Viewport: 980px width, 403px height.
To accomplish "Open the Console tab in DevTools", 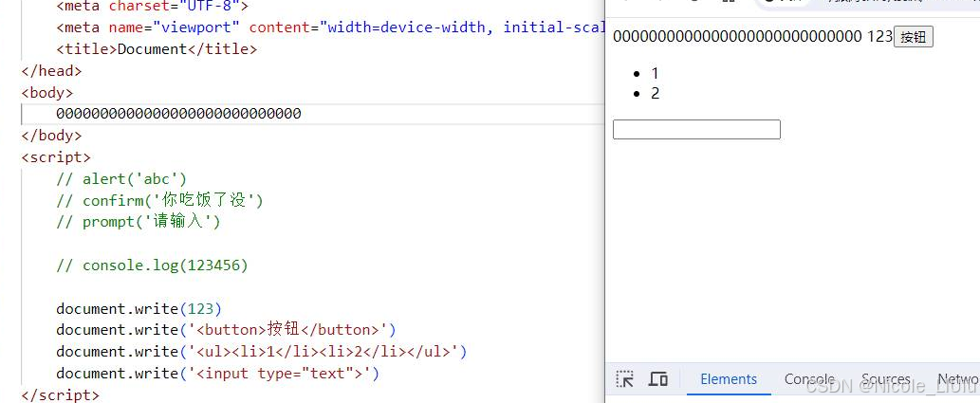I will 809,379.
